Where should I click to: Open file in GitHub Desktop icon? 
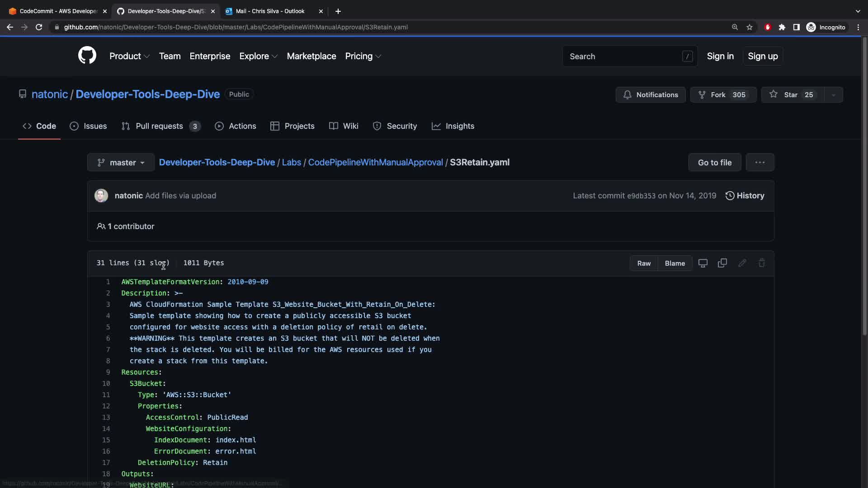703,263
